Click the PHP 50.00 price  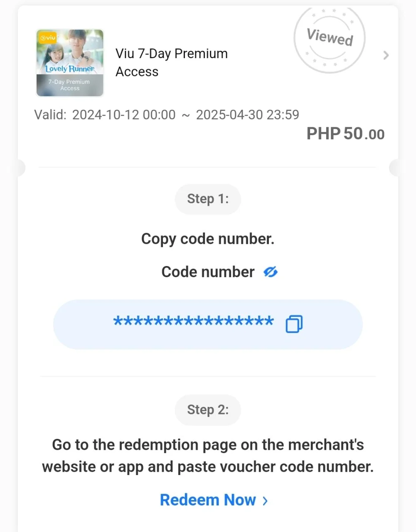345,134
